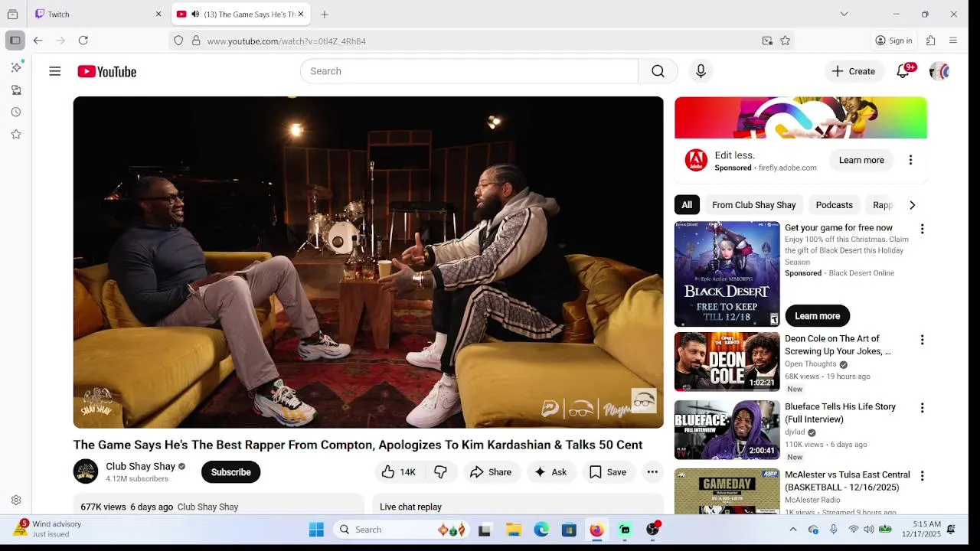The height and width of the screenshot is (551, 980).
Task: Click the Club Shay Shay channel avatar
Action: pyautogui.click(x=86, y=471)
